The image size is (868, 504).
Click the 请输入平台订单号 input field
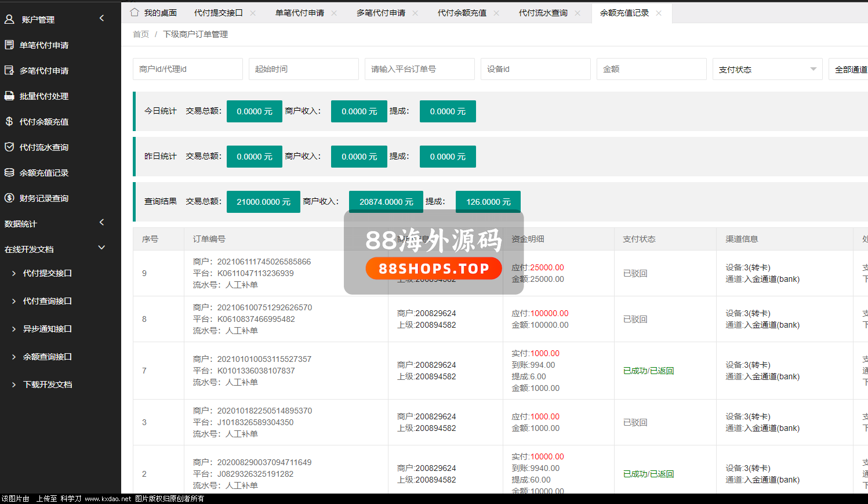point(419,69)
